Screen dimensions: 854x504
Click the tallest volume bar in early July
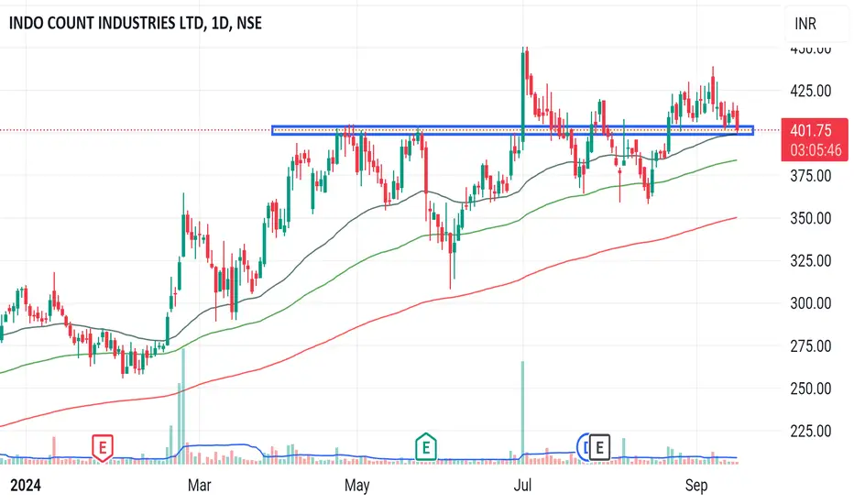click(523, 412)
